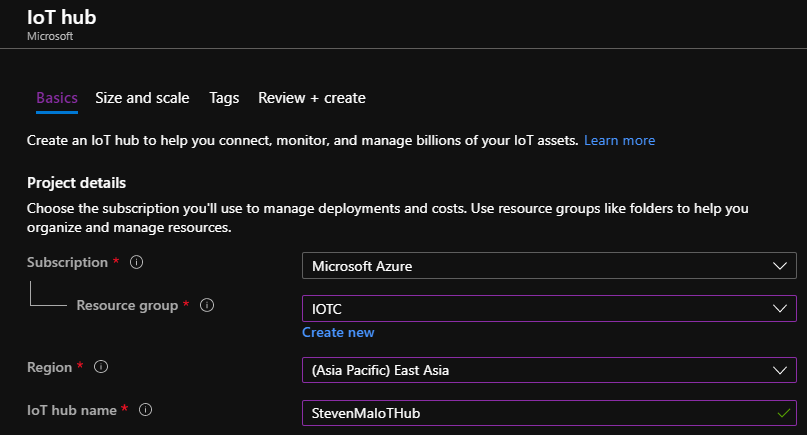Go to the Tags tab
The height and width of the screenshot is (435, 807).
coord(224,98)
